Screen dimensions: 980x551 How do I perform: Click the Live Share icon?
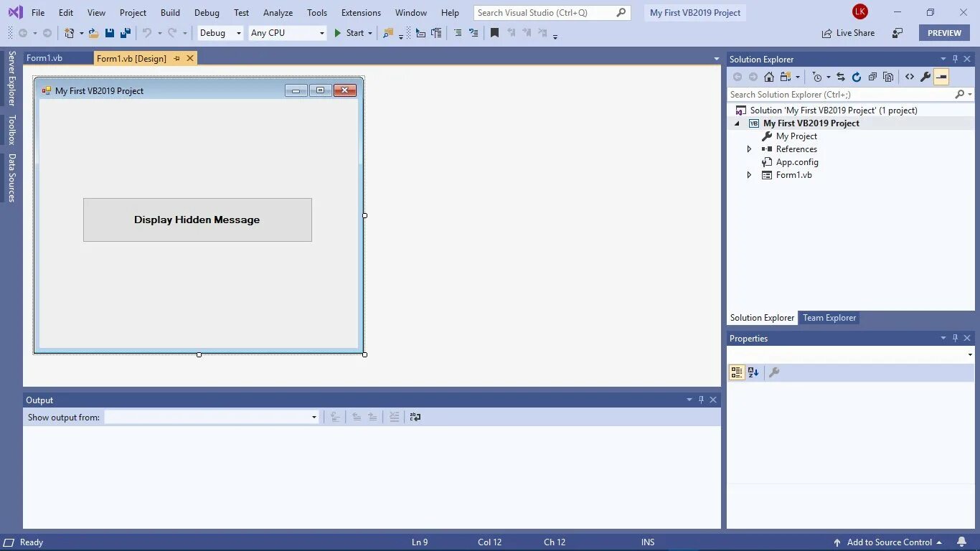827,33
